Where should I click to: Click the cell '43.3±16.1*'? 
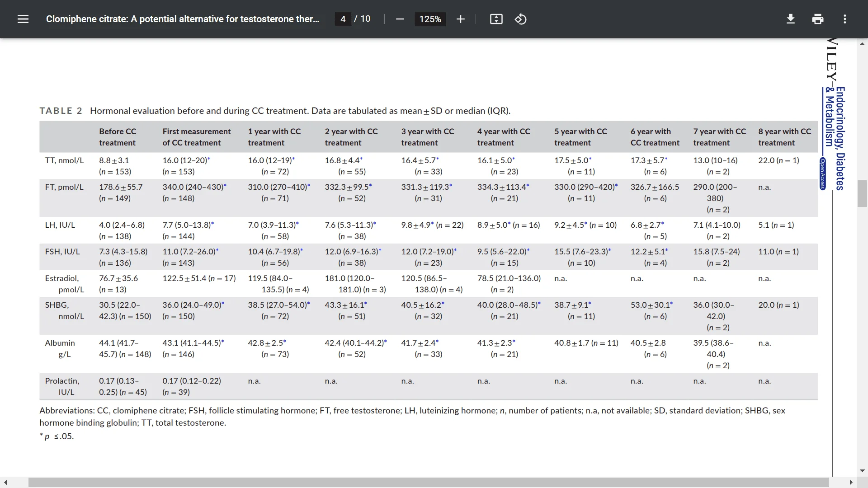(346, 305)
